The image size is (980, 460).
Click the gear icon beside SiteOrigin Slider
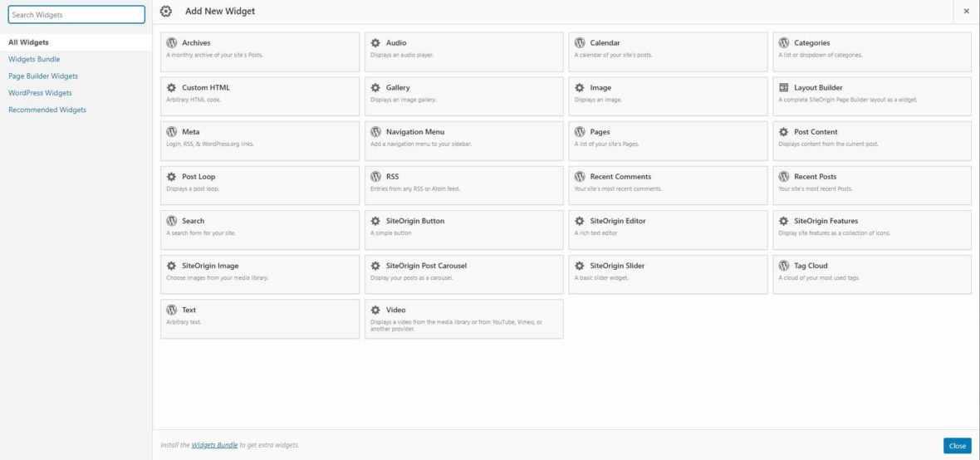pyautogui.click(x=580, y=266)
